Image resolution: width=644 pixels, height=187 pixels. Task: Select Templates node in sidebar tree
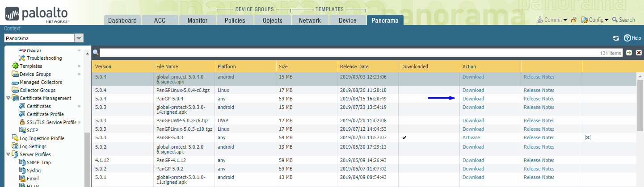click(30, 66)
